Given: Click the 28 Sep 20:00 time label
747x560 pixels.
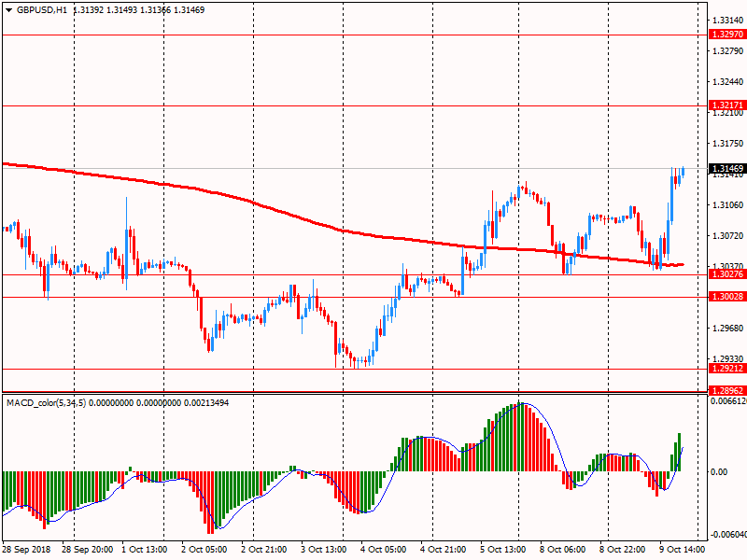Looking at the screenshot, I should tap(87, 550).
